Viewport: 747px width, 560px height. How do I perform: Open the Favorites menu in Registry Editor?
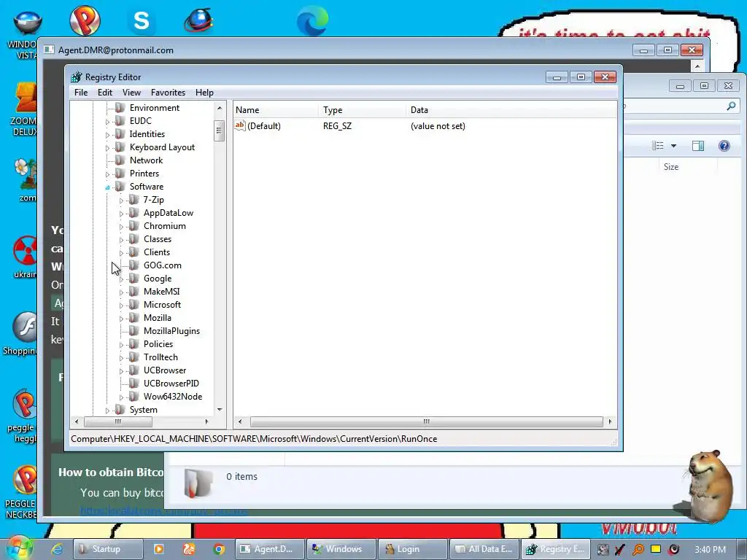168,93
